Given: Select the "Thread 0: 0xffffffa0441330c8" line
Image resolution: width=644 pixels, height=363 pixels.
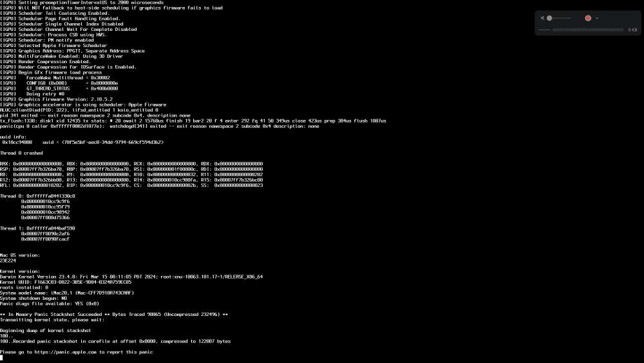Looking at the screenshot, I should [37, 196].
